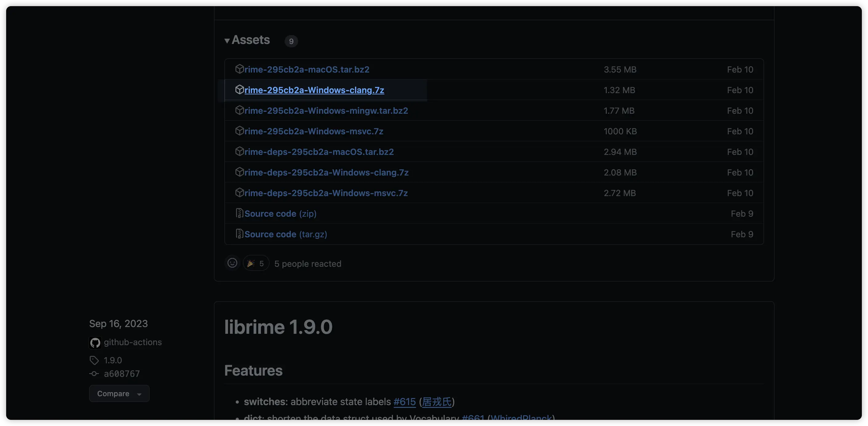The height and width of the screenshot is (426, 868).
Task: Open pull request #615 link
Action: tap(405, 402)
